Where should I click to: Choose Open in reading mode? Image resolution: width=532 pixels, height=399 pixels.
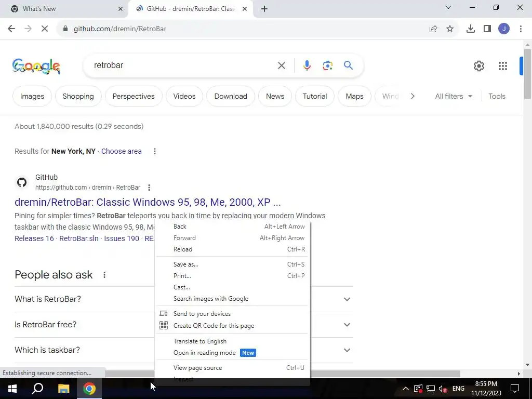coord(232,353)
